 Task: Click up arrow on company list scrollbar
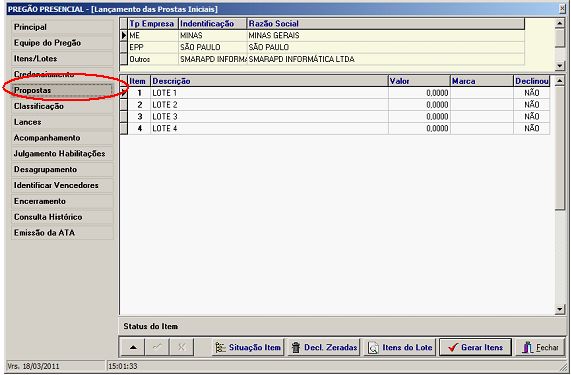pos(560,24)
